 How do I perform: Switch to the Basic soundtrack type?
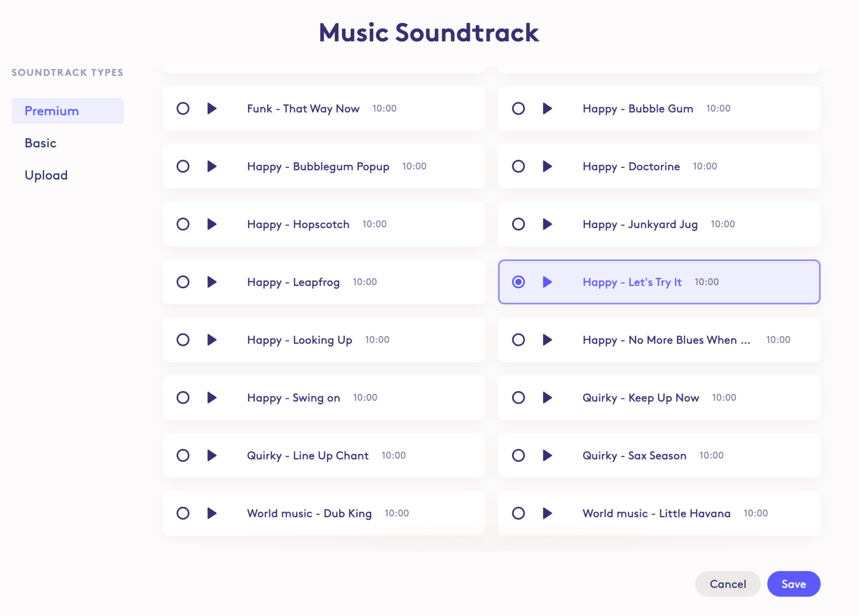[41, 143]
